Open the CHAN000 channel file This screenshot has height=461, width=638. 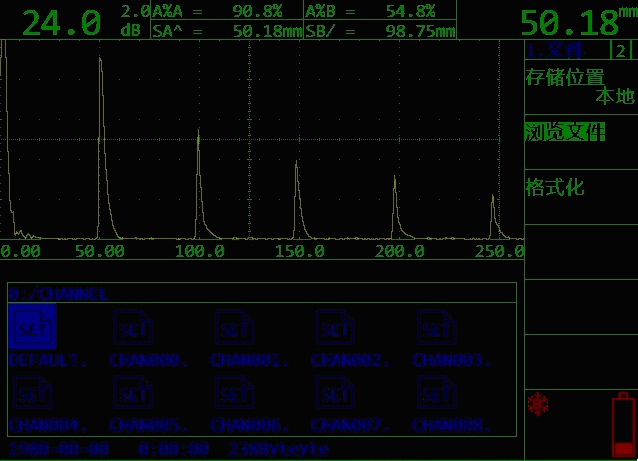coord(133,328)
